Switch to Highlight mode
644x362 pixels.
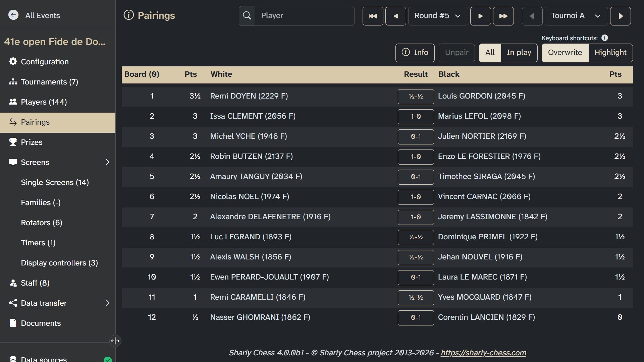tap(610, 53)
